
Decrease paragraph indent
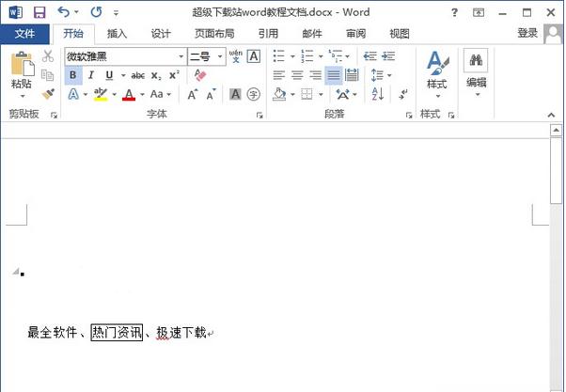coord(369,56)
